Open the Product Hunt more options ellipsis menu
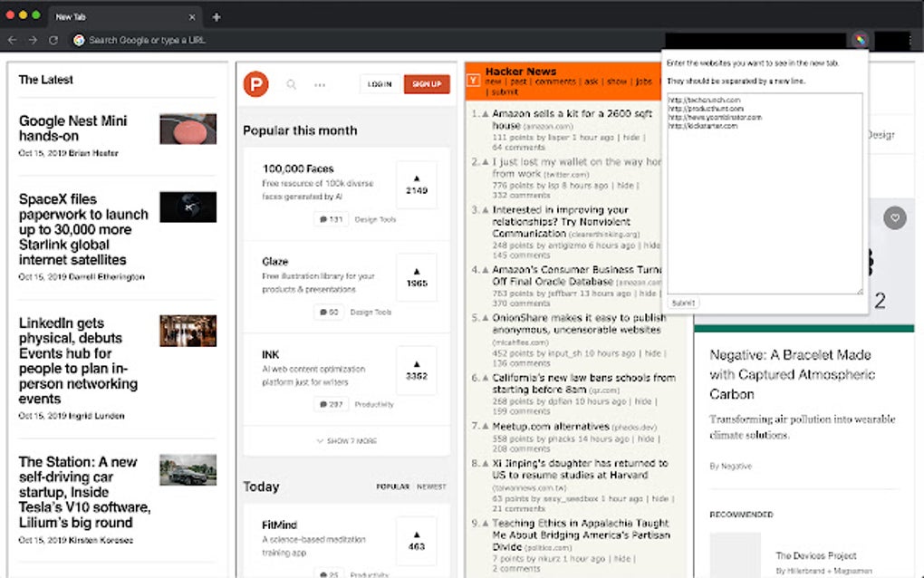 click(x=320, y=84)
